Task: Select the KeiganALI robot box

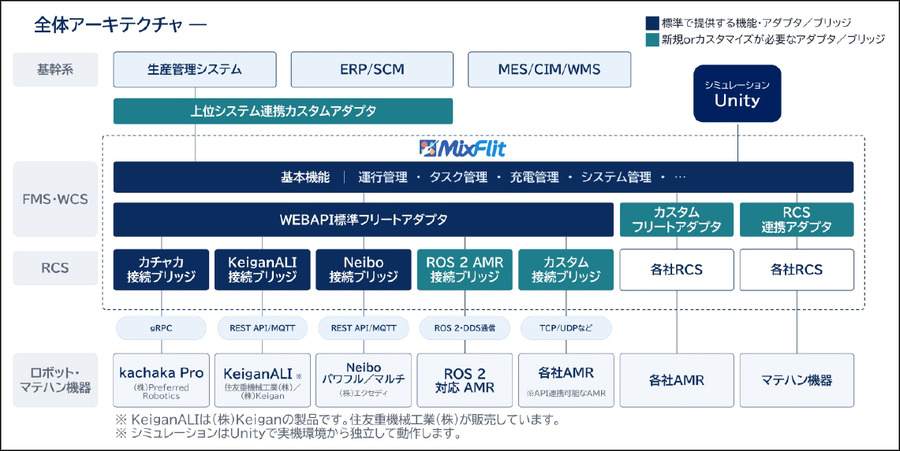Action: (x=262, y=380)
